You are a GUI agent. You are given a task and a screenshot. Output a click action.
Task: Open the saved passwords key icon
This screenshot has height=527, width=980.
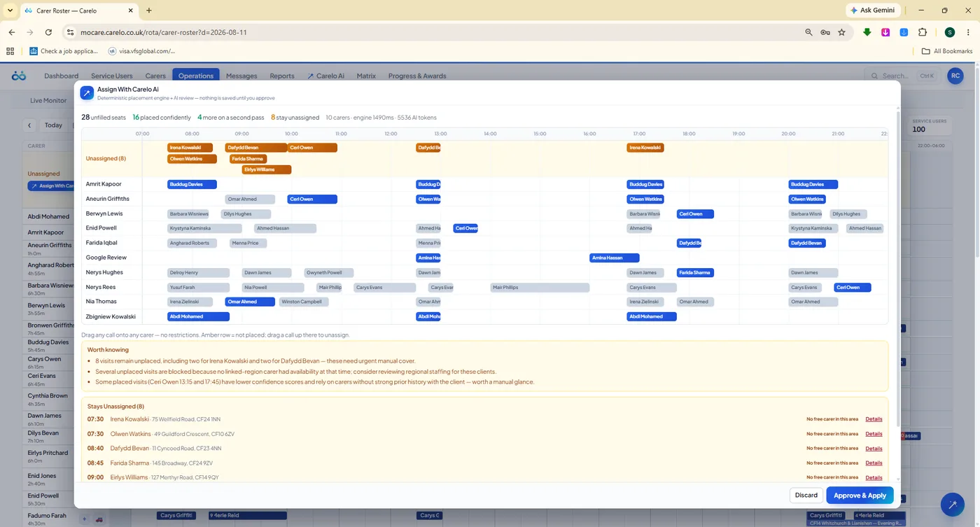[x=825, y=32]
